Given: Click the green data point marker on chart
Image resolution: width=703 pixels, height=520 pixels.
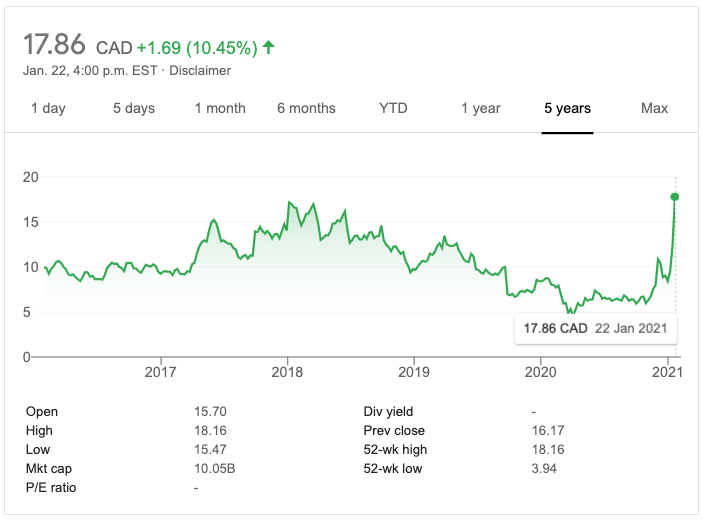Looking at the screenshot, I should (674, 197).
